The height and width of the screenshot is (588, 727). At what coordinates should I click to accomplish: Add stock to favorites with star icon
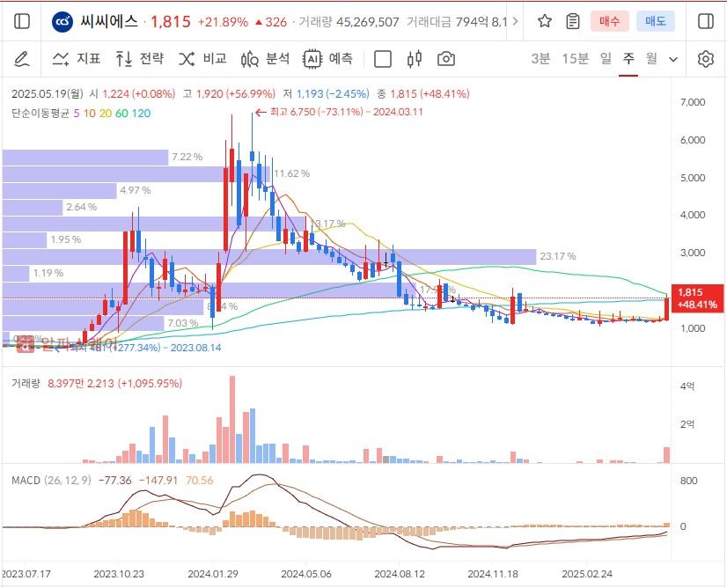point(545,21)
